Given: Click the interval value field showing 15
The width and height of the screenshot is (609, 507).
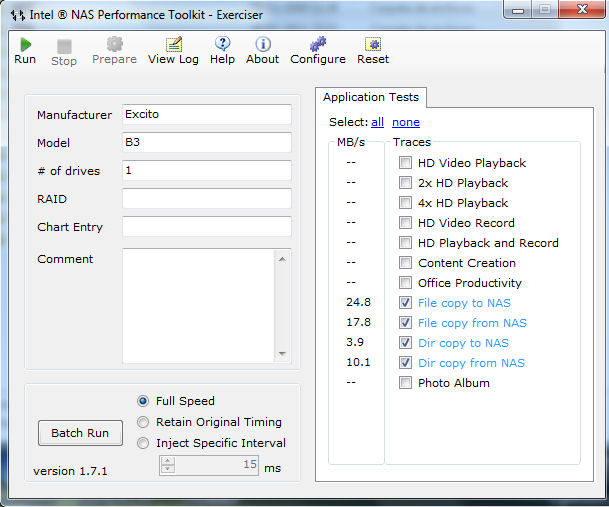Looking at the screenshot, I should pos(216,465).
